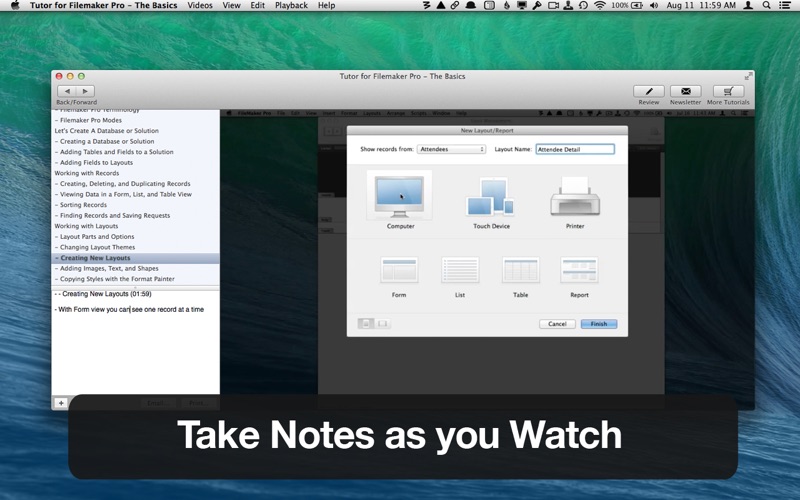This screenshot has height=500, width=800.
Task: Click the key icon in menu bar
Action: click(537, 5)
